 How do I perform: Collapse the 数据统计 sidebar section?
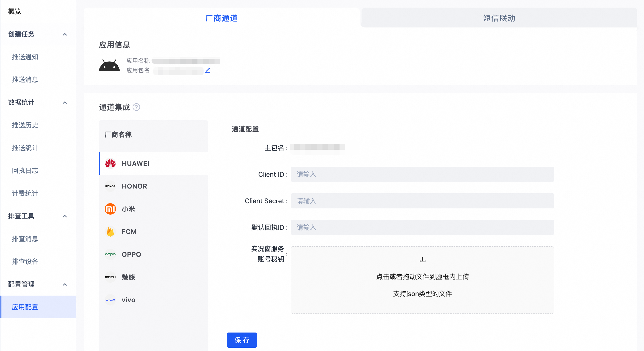pyautogui.click(x=65, y=103)
